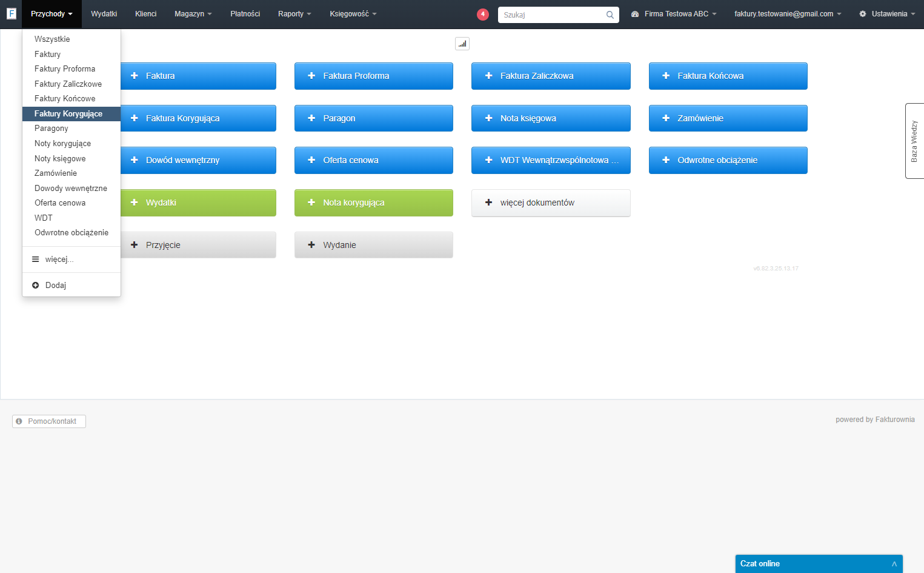Screen dimensions: 924x573
Task: Select Odwrotne obciążenie in the dropdown menu
Action: (71, 233)
